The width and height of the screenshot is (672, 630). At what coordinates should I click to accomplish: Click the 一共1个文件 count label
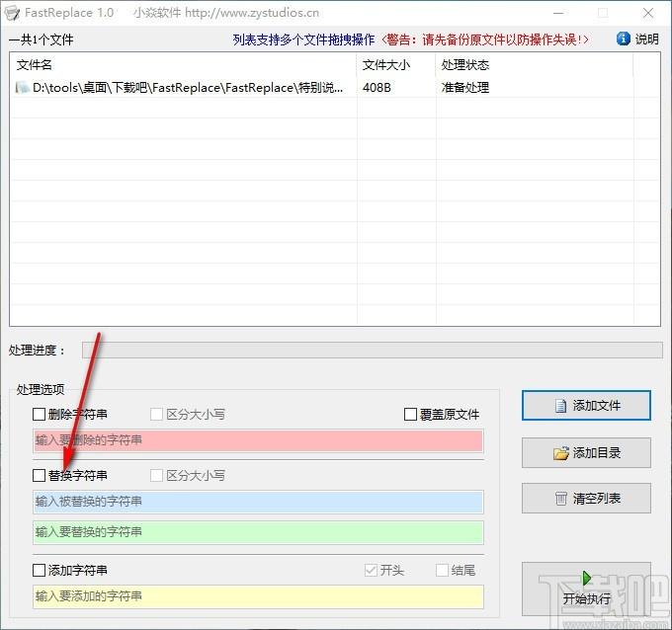(42, 39)
